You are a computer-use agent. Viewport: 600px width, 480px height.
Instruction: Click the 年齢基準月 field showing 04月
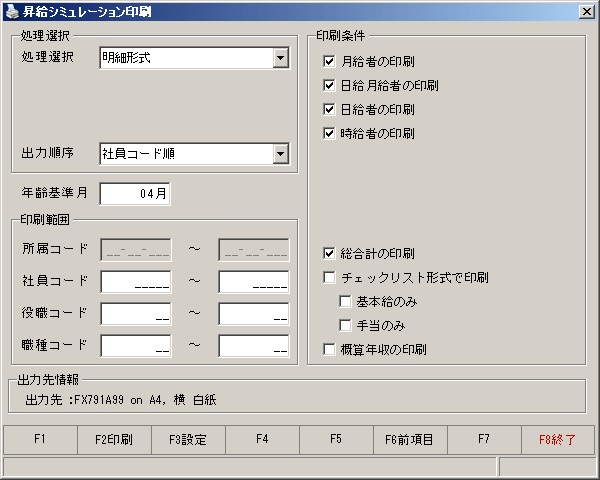[135, 194]
